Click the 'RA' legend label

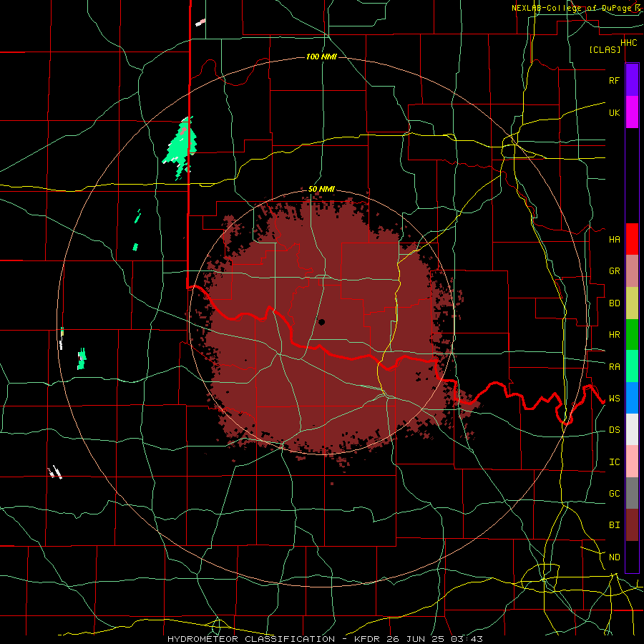click(614, 366)
